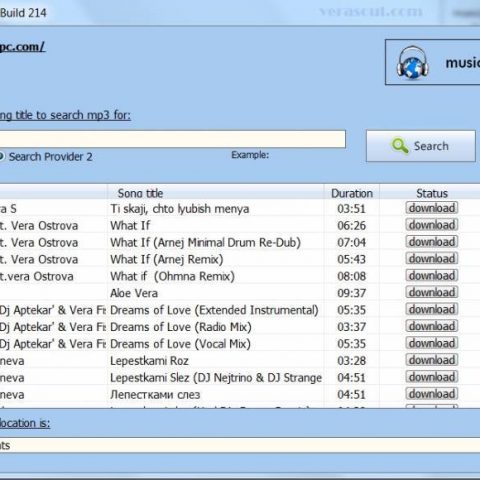The height and width of the screenshot is (480, 480).
Task: Select the 'Лепестками слез' song title
Action: click(155, 395)
